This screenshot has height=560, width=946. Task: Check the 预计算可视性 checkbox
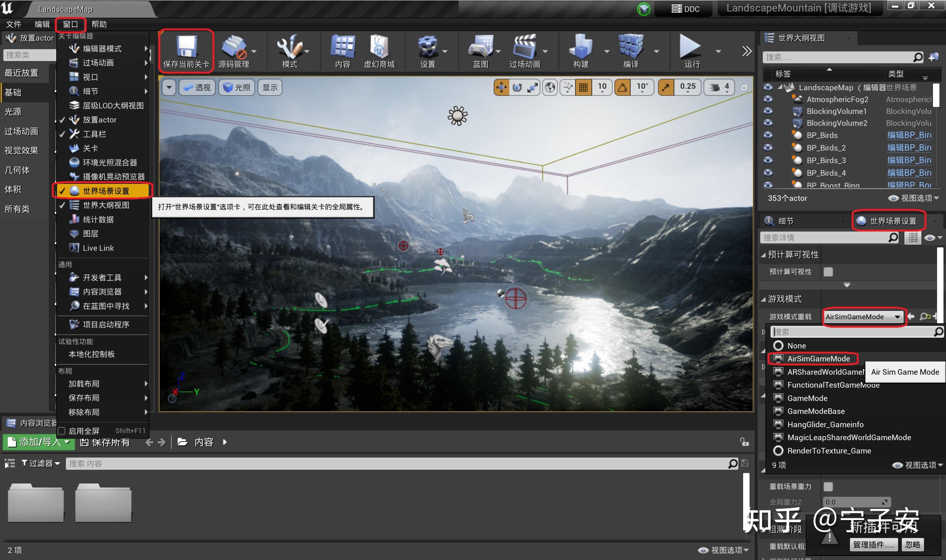[828, 272]
